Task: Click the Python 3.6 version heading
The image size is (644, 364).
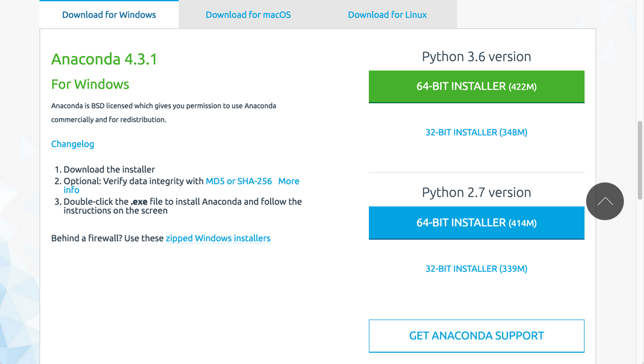Action: 476,57
